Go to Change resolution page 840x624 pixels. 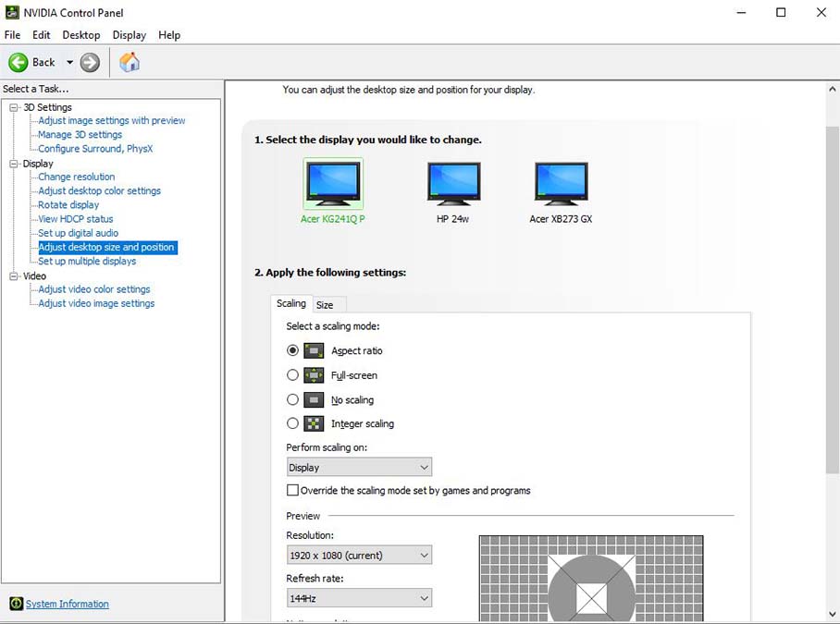point(77,177)
